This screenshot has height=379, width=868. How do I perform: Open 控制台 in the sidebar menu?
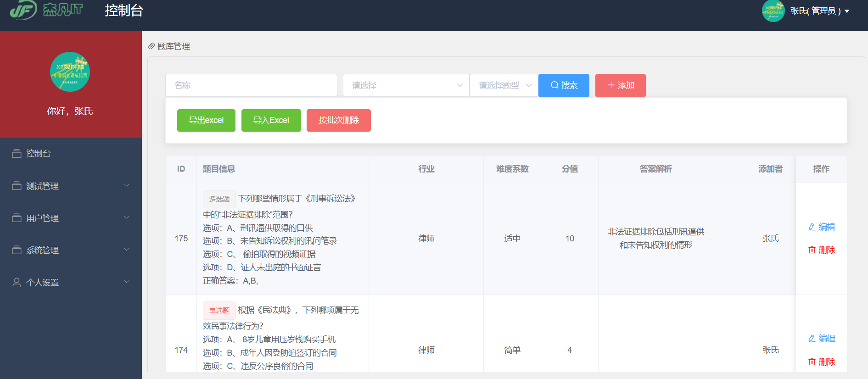point(71,154)
